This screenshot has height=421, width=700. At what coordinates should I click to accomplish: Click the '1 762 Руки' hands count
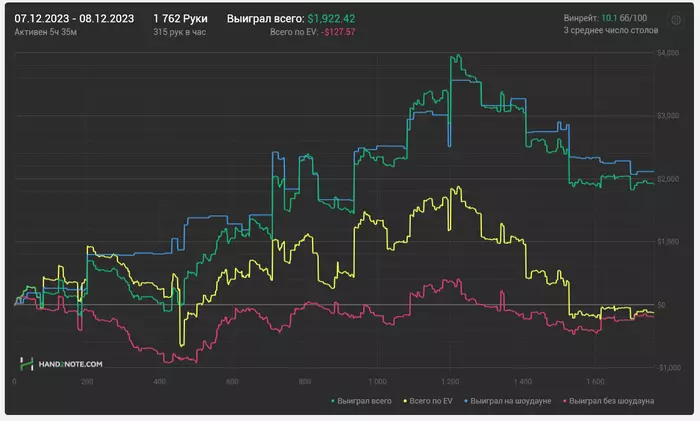point(180,18)
